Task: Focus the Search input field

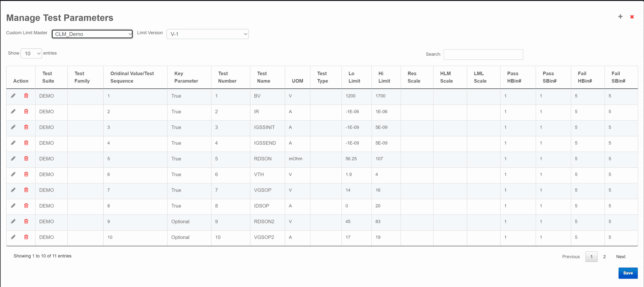Action: tap(483, 55)
